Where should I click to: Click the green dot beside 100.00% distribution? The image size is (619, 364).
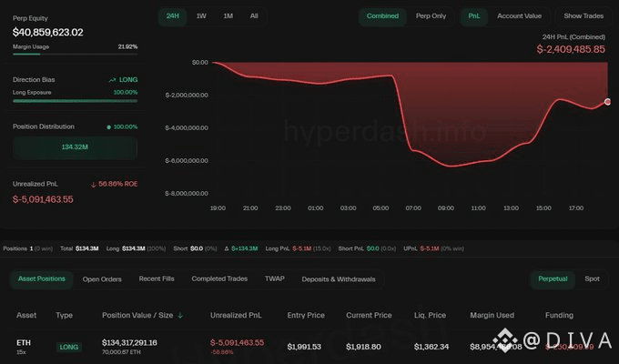108,127
